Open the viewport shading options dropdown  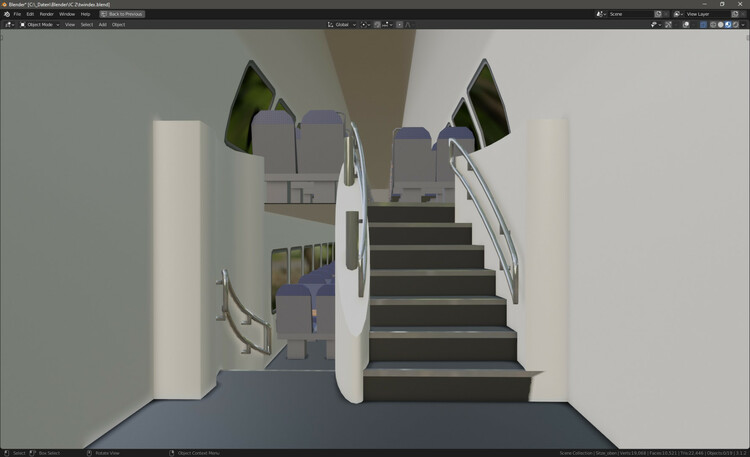click(743, 25)
